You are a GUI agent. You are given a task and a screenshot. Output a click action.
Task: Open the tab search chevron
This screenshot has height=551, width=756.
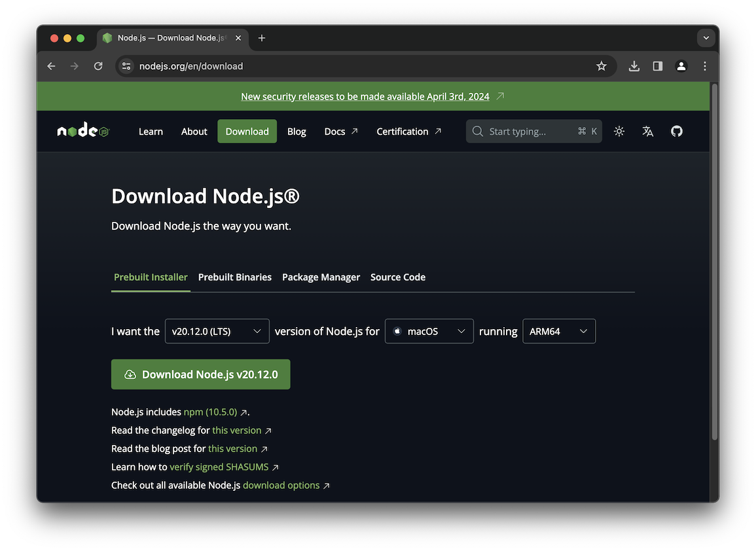(706, 38)
